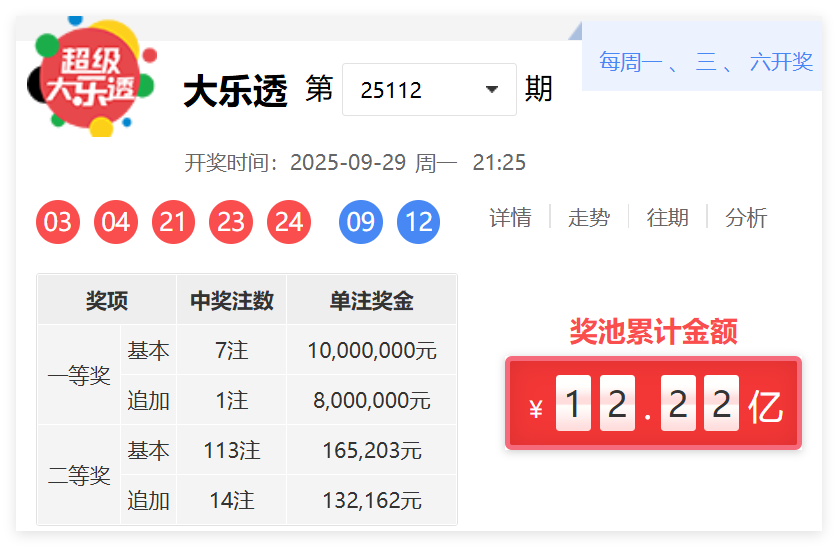Image resolution: width=838 pixels, height=547 pixels.
Task: Click the 1注 cell
Action: [232, 400]
